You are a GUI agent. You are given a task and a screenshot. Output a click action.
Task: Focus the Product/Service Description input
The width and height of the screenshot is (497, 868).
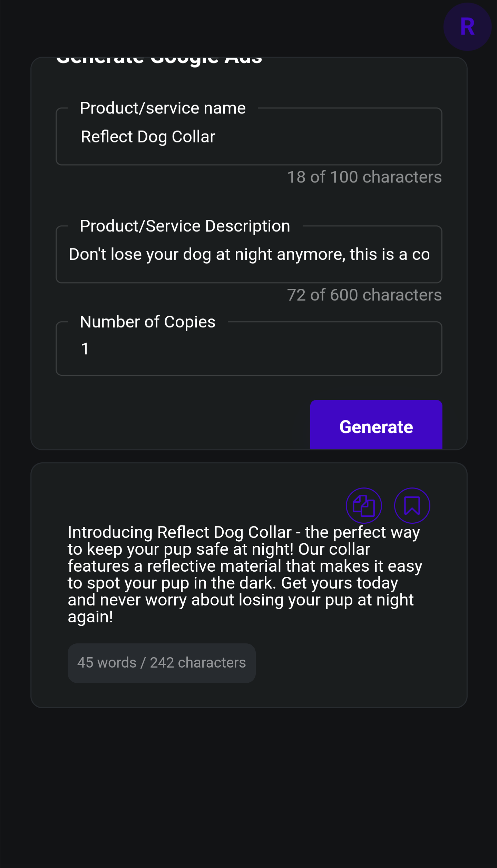pyautogui.click(x=249, y=255)
